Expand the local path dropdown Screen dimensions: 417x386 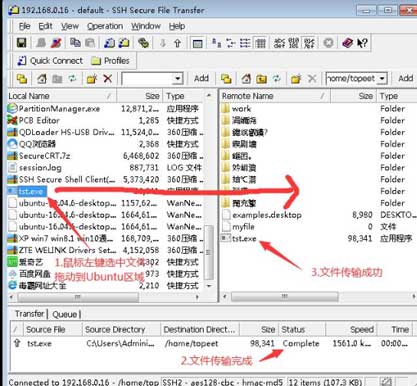point(178,79)
